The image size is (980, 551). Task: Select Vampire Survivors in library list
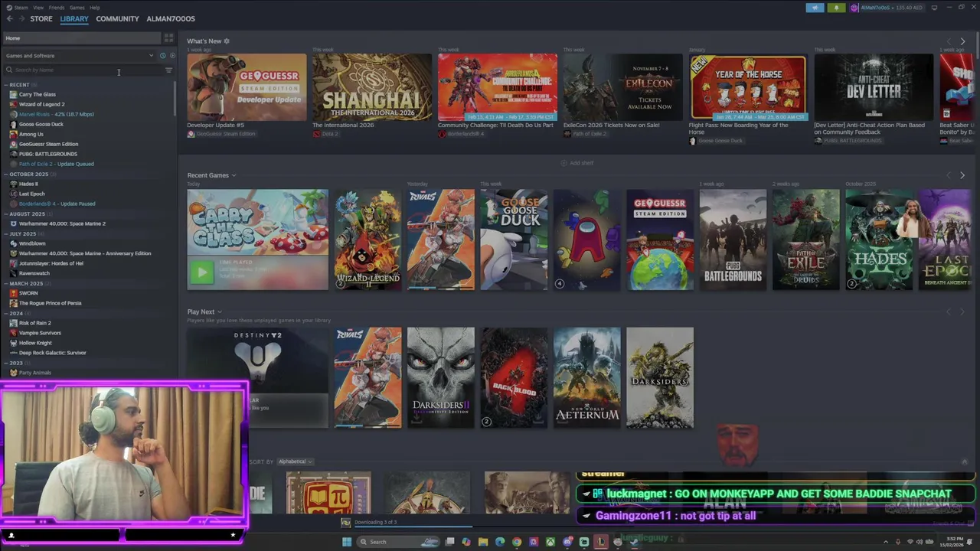tap(40, 334)
